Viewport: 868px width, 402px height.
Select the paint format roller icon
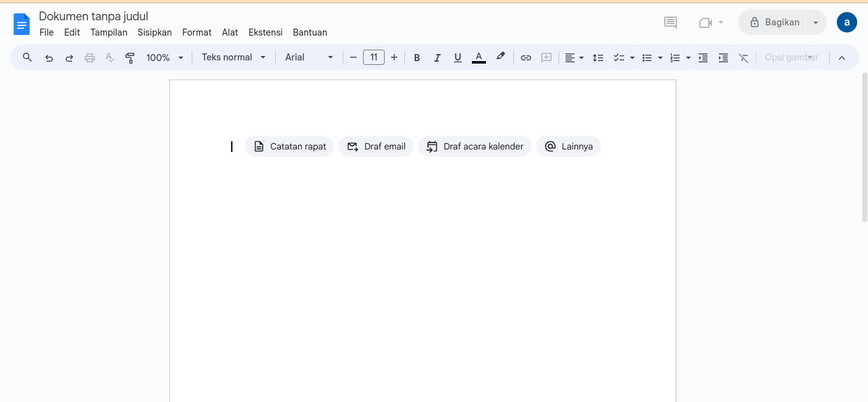pos(131,58)
